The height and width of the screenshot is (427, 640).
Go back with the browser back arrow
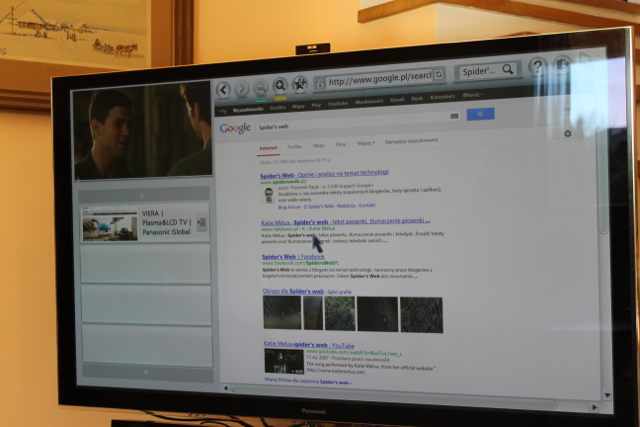coord(223,90)
